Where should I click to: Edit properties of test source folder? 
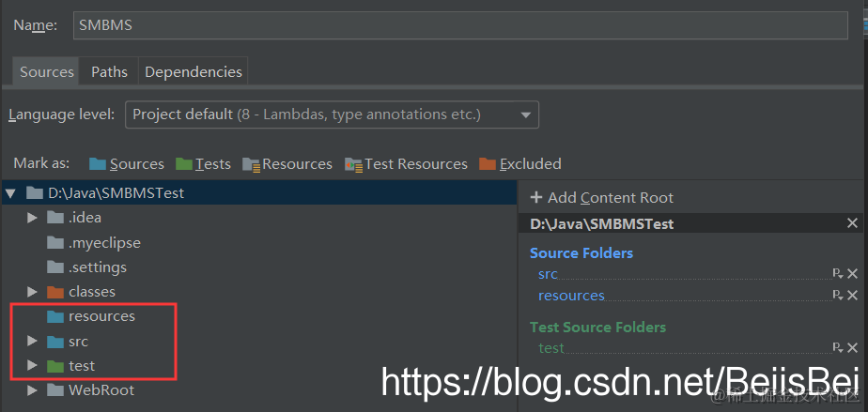point(838,348)
